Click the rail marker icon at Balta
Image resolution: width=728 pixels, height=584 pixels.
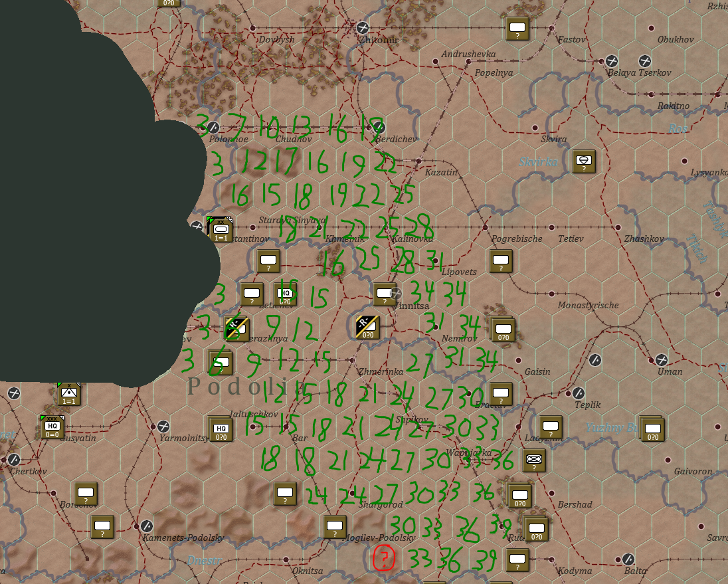(x=628, y=559)
